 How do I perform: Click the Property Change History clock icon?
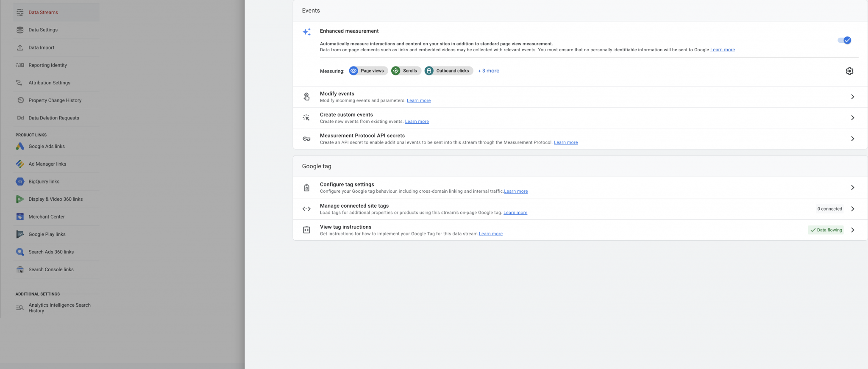click(20, 100)
